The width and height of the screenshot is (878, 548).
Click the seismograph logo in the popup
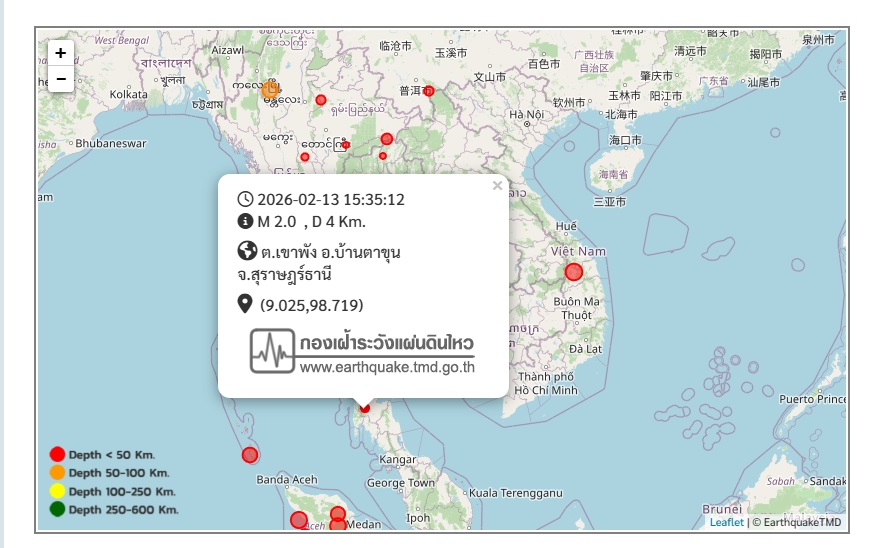click(x=272, y=351)
